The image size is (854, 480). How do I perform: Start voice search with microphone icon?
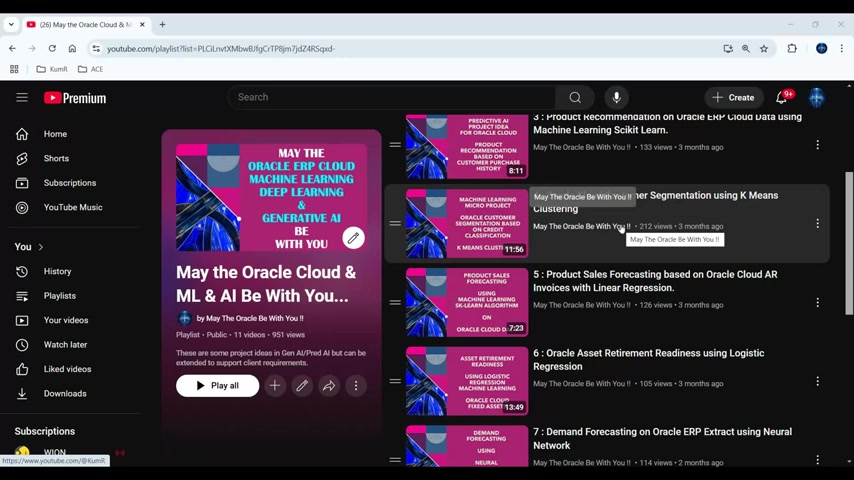[616, 98]
